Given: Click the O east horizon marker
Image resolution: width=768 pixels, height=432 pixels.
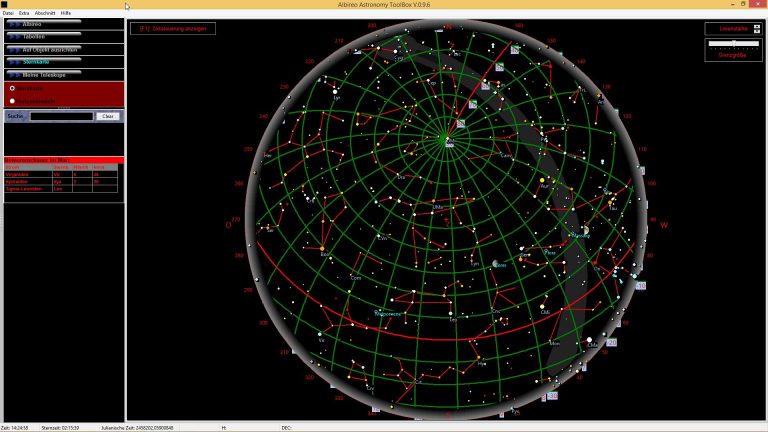Looking at the screenshot, I should click(x=228, y=225).
